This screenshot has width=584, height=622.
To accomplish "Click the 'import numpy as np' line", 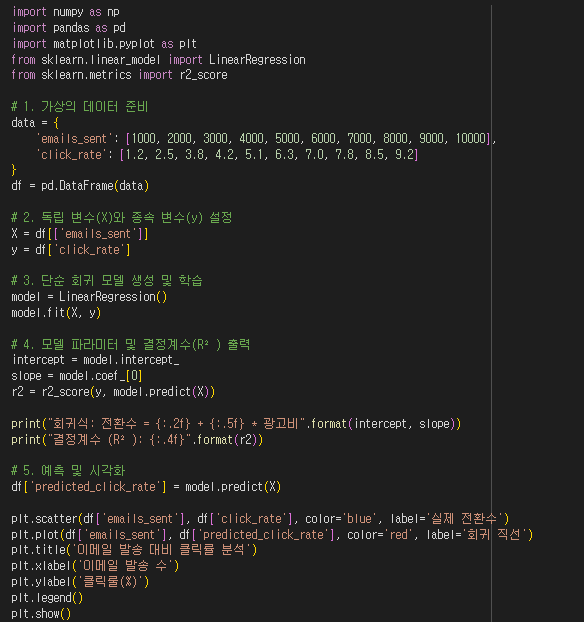I will click(x=65, y=12).
